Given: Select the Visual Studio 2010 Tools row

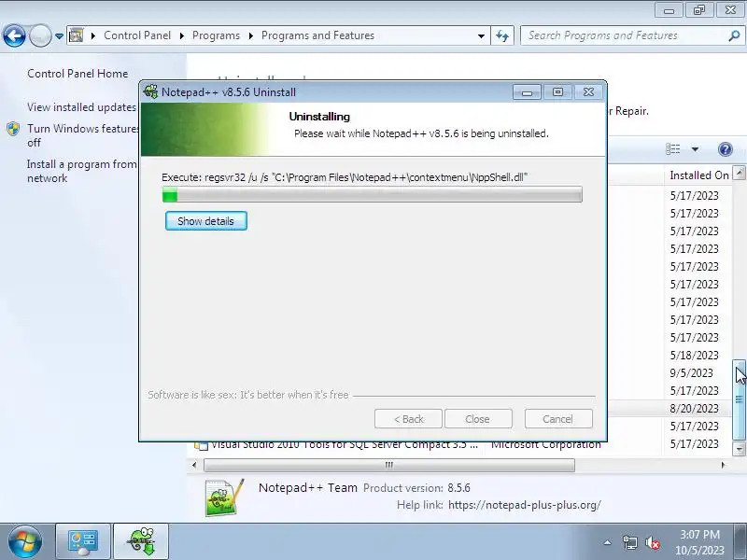Looking at the screenshot, I should coord(459,445).
